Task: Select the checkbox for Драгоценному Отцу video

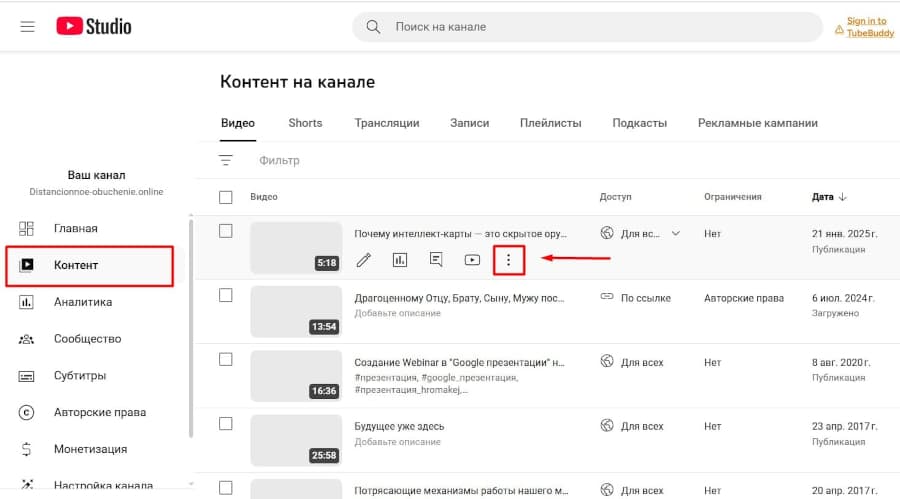Action: point(226,295)
